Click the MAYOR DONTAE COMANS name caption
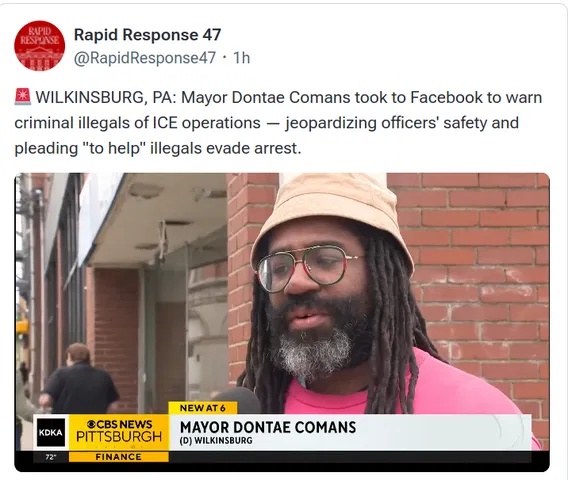This screenshot has height=480, width=568. (268, 427)
